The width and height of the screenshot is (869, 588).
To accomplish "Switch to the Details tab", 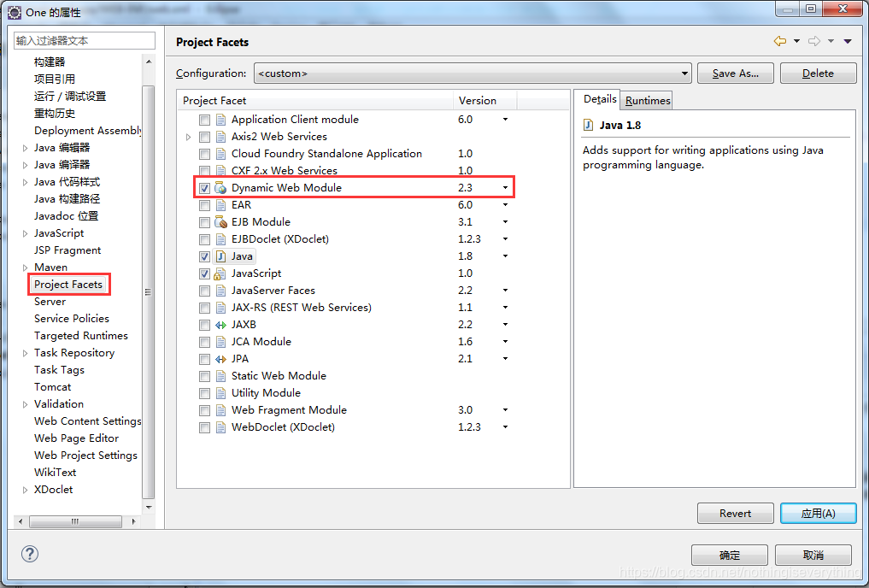I will pos(600,99).
